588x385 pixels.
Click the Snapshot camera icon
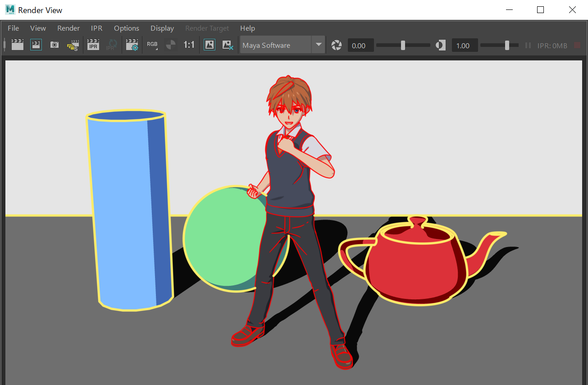[55, 45]
